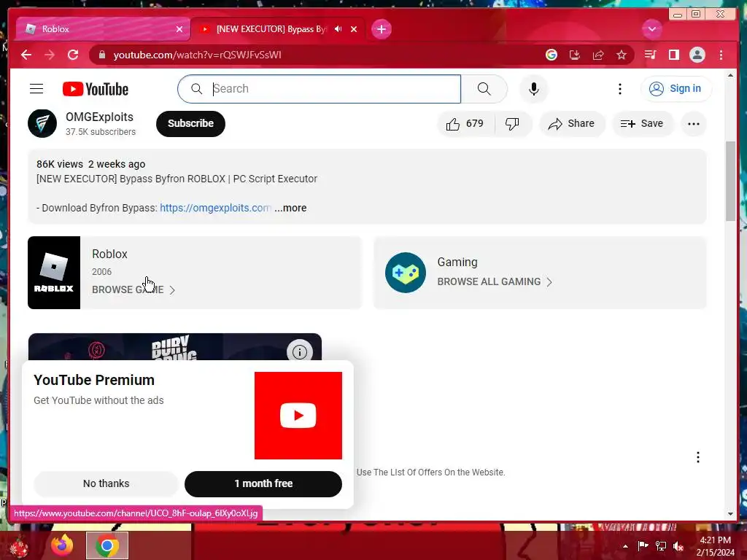The height and width of the screenshot is (560, 747).
Task: Go back to the previous page
Action: (x=26, y=55)
